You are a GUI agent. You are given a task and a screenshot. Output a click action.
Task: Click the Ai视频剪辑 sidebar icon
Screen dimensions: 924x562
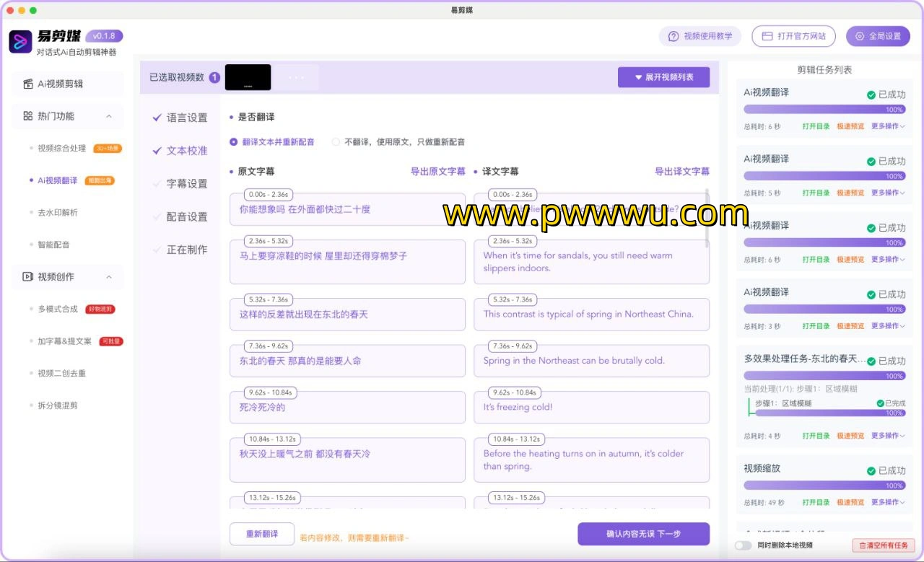[x=28, y=84]
